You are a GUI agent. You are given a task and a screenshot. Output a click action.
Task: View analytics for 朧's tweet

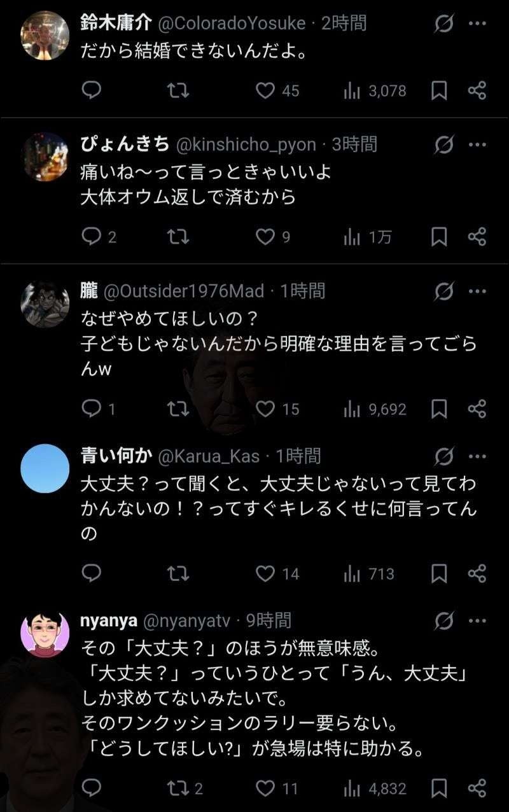point(351,409)
